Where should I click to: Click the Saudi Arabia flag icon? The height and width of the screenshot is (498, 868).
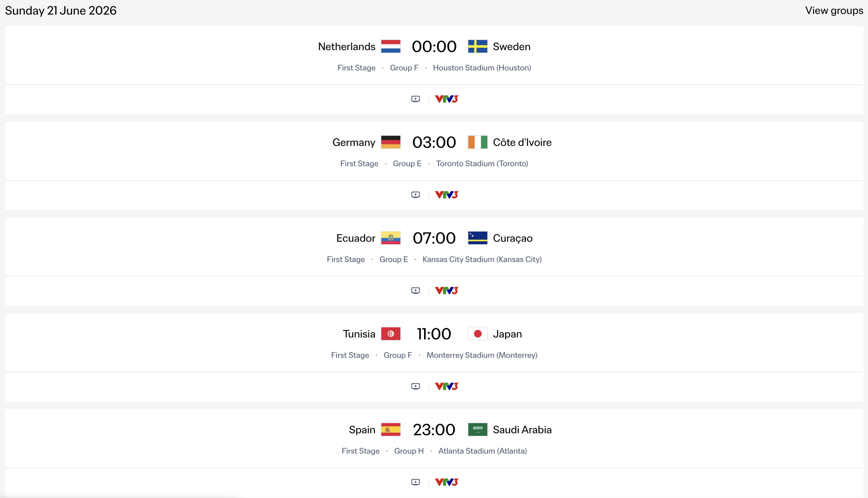(x=477, y=430)
